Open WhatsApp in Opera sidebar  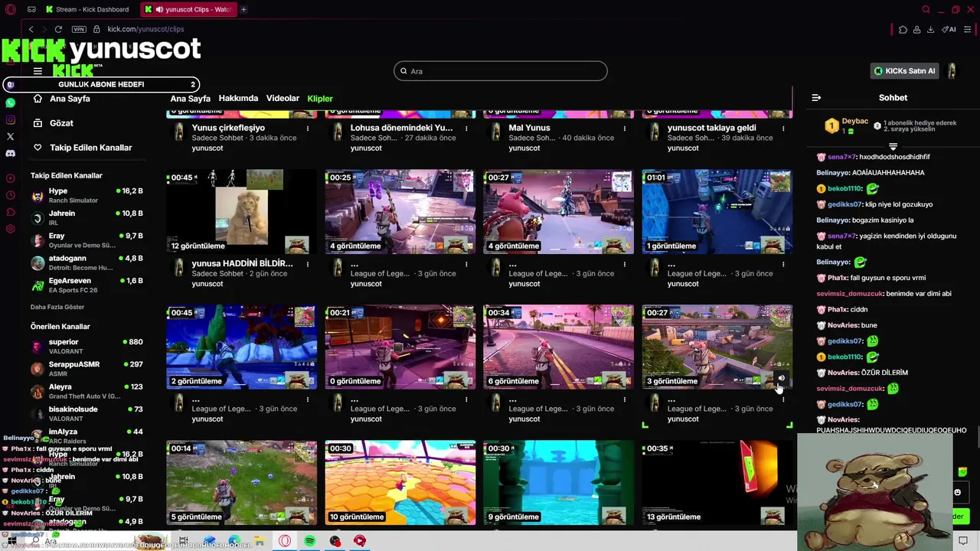[10, 103]
